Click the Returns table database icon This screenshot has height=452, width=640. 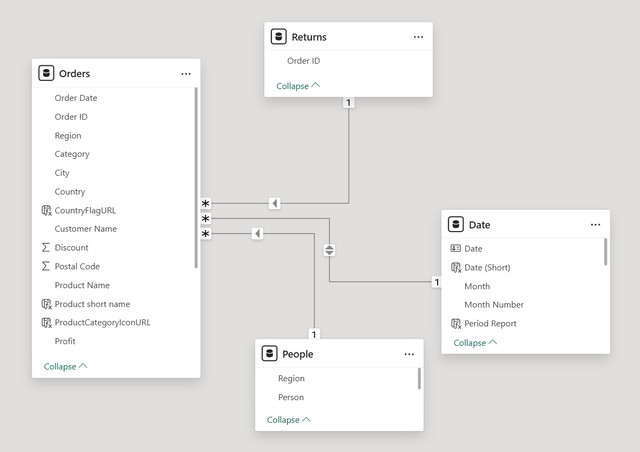(x=279, y=37)
